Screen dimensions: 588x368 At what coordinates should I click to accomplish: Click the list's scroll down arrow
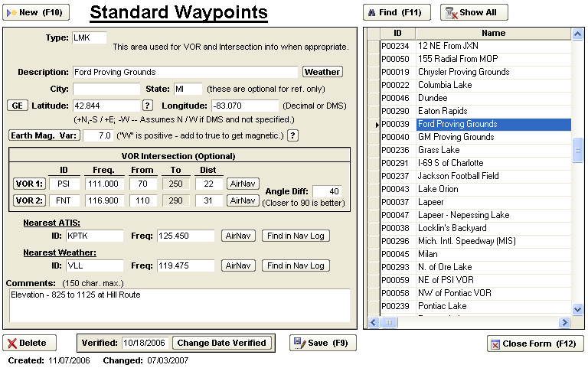pos(577,309)
